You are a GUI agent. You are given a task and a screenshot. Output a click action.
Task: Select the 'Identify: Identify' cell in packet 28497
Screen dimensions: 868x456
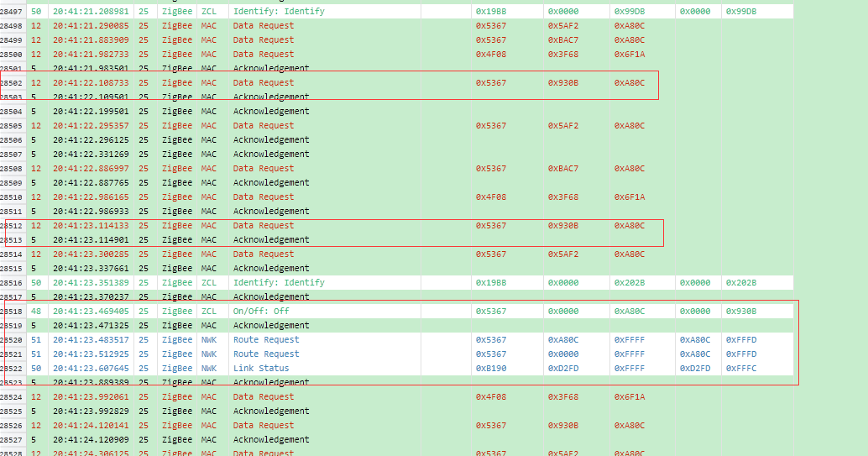pyautogui.click(x=279, y=11)
